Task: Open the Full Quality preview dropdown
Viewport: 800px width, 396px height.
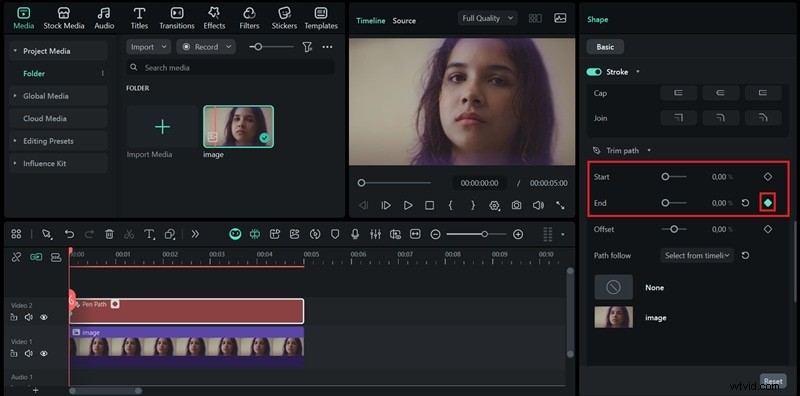Action: [x=488, y=18]
